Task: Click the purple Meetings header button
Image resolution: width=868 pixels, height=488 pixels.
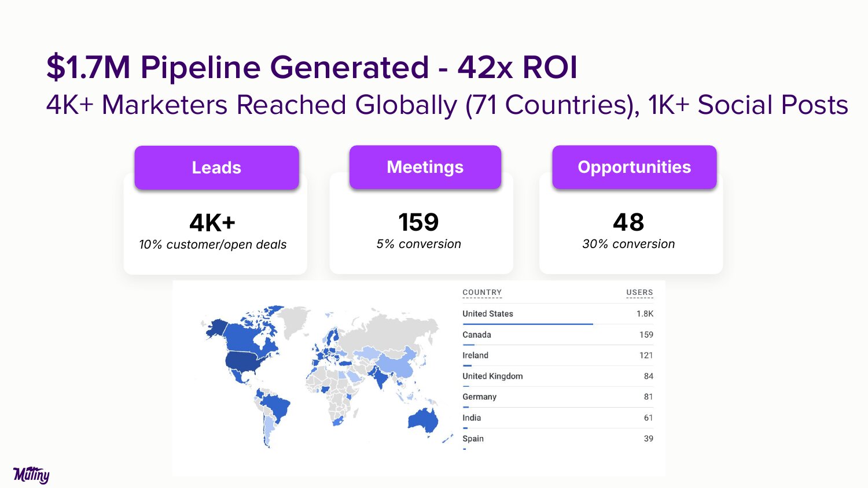Action: 425,167
